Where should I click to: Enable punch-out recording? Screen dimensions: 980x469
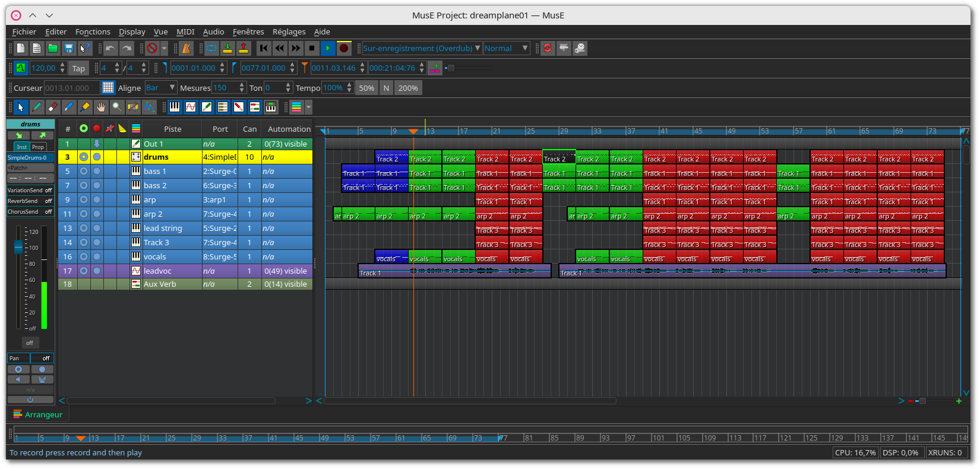244,48
